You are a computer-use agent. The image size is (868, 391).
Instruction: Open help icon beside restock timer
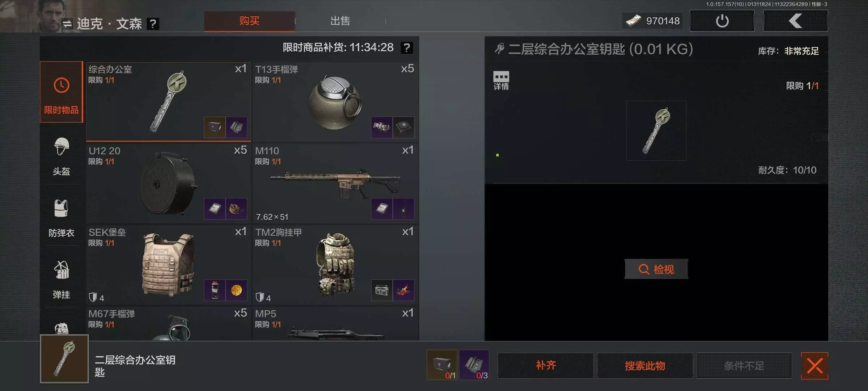407,47
